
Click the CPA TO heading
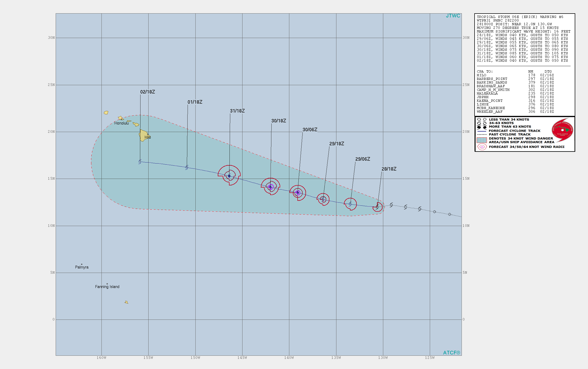[x=485, y=72]
